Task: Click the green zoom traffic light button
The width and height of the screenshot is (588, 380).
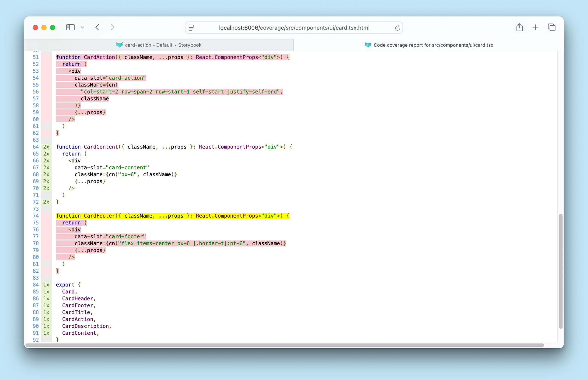Action: (x=52, y=27)
